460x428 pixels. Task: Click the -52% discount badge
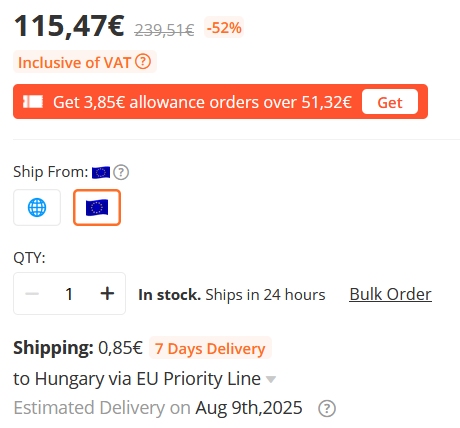(224, 27)
